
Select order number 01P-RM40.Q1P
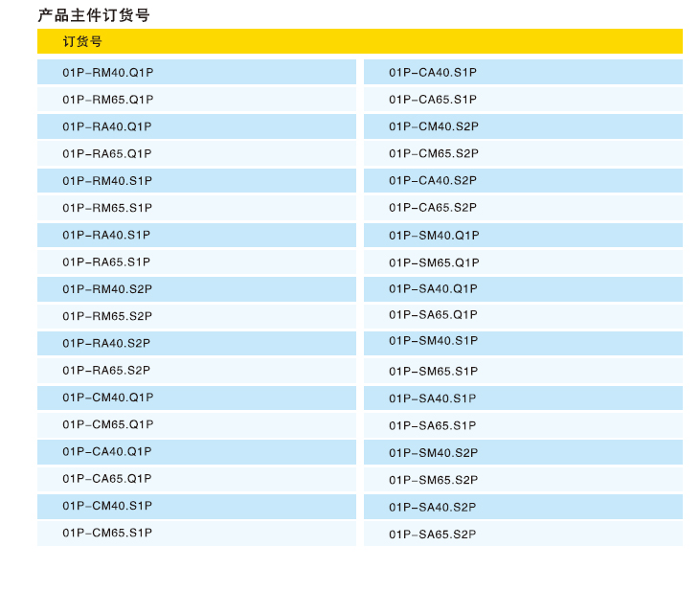108,73
